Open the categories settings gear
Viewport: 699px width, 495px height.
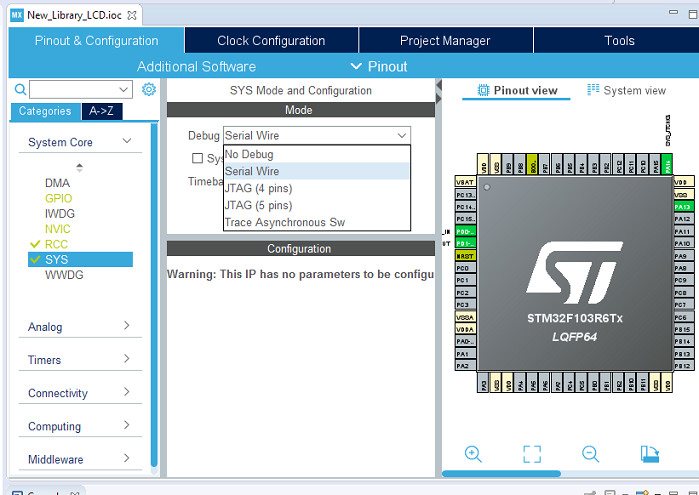[149, 89]
